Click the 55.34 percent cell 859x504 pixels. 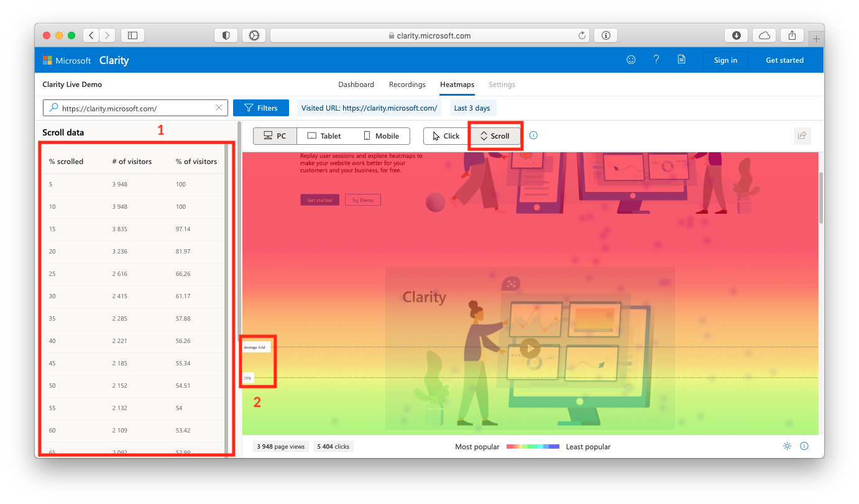(183, 364)
